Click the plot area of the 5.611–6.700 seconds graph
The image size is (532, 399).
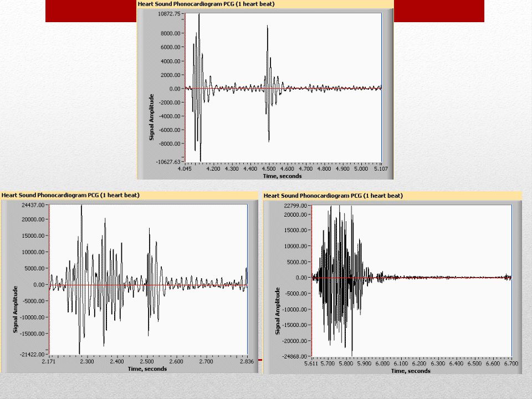(x=412, y=280)
